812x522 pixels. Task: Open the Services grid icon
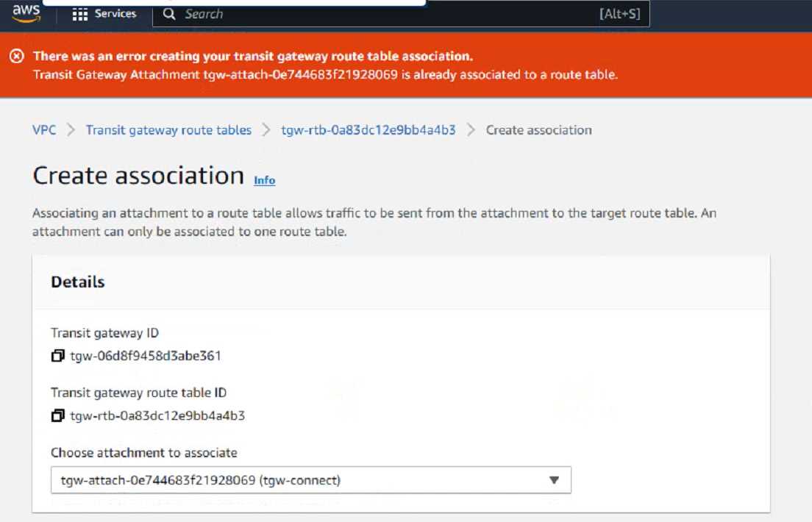pyautogui.click(x=80, y=14)
